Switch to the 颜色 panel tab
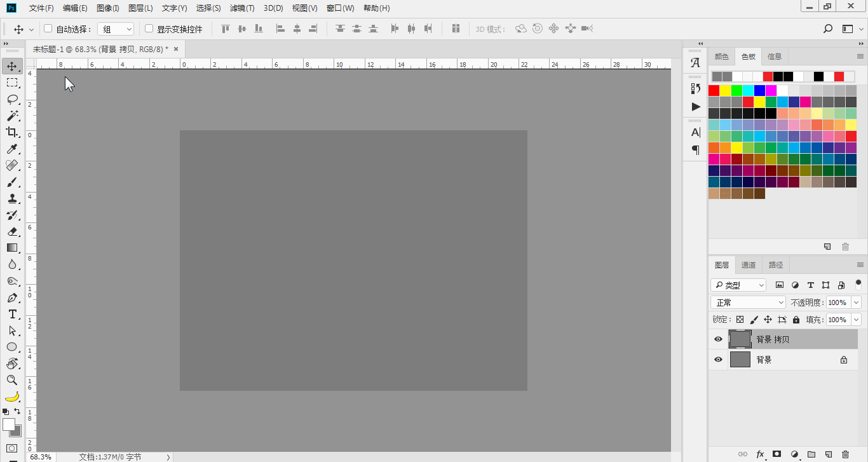The width and height of the screenshot is (868, 462). click(x=722, y=57)
